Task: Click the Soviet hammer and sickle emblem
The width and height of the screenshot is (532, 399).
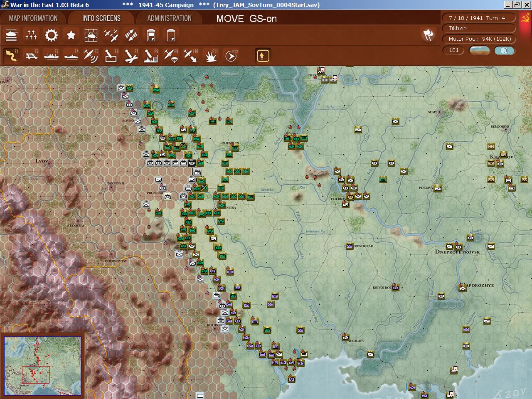Action: (x=526, y=18)
